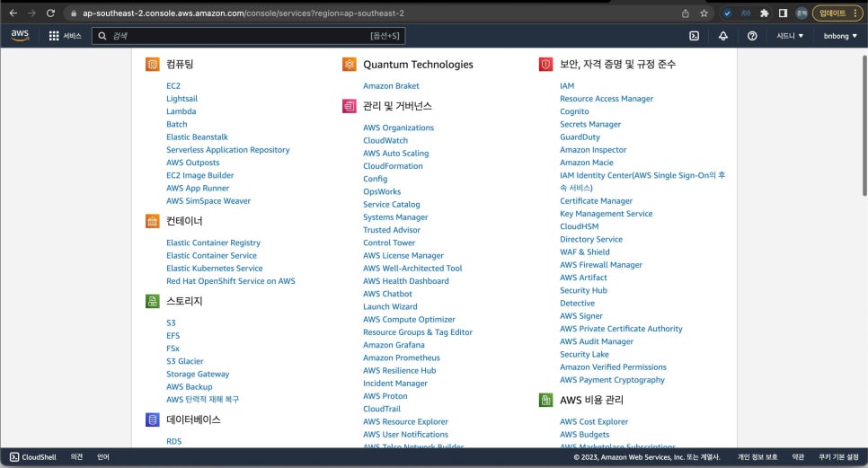
Task: Open the notifications bell icon
Action: (723, 36)
